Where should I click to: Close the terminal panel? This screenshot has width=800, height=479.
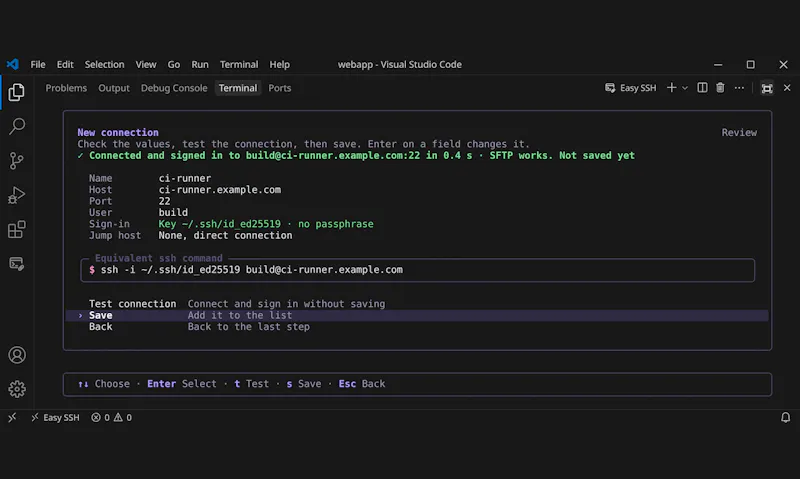tap(787, 88)
